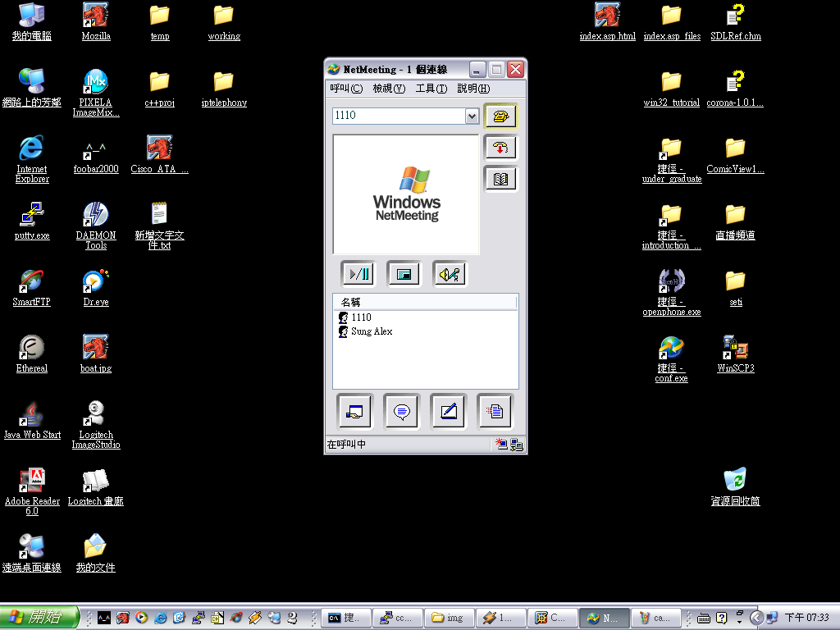Select the seti folder icon
The image size is (840, 630).
(736, 288)
